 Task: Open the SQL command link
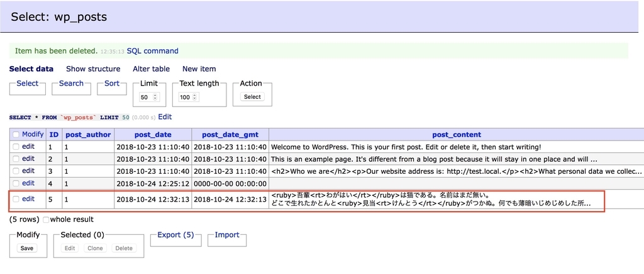152,51
